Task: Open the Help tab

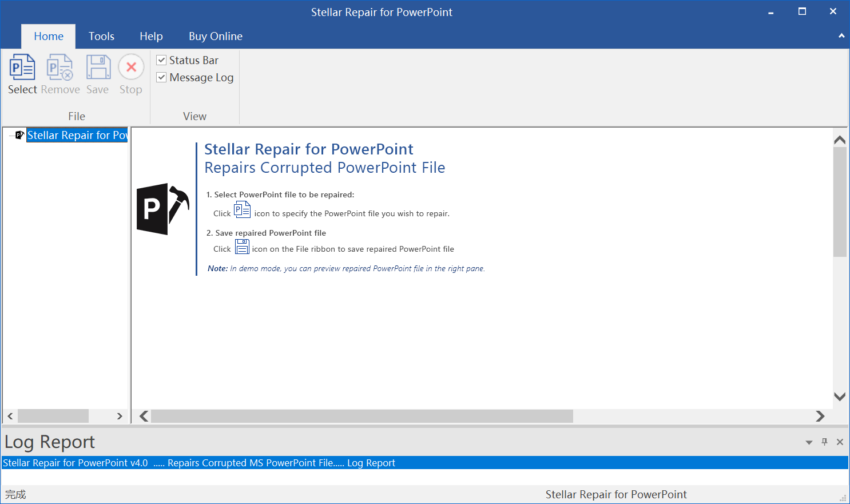Action: (x=151, y=36)
